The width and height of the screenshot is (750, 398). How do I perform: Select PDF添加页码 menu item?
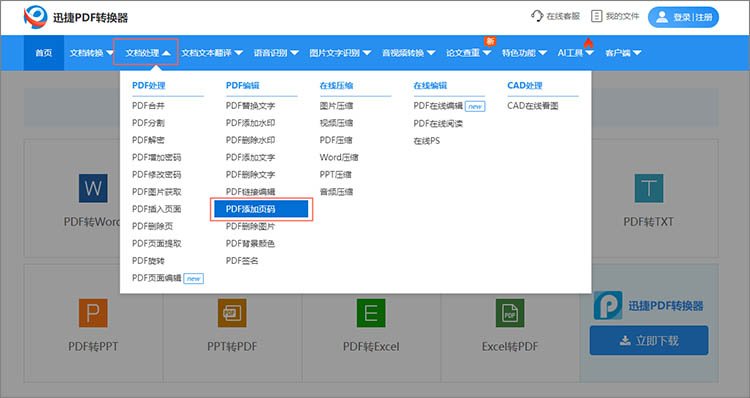coord(261,209)
